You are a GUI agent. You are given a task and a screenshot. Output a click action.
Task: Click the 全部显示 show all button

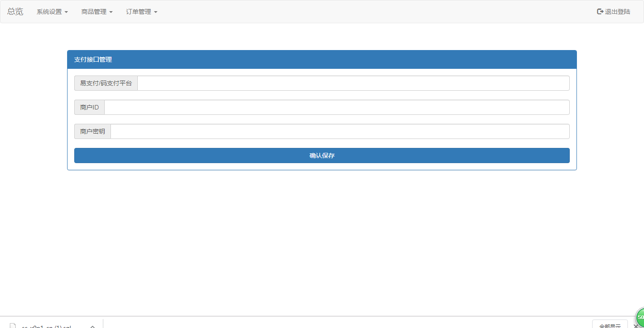pyautogui.click(x=610, y=325)
